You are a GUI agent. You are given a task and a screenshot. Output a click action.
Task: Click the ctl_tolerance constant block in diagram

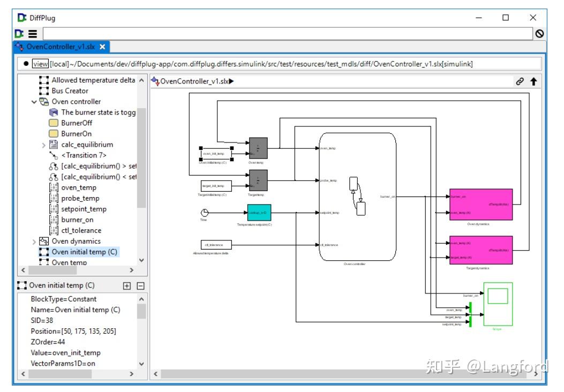[x=216, y=245]
